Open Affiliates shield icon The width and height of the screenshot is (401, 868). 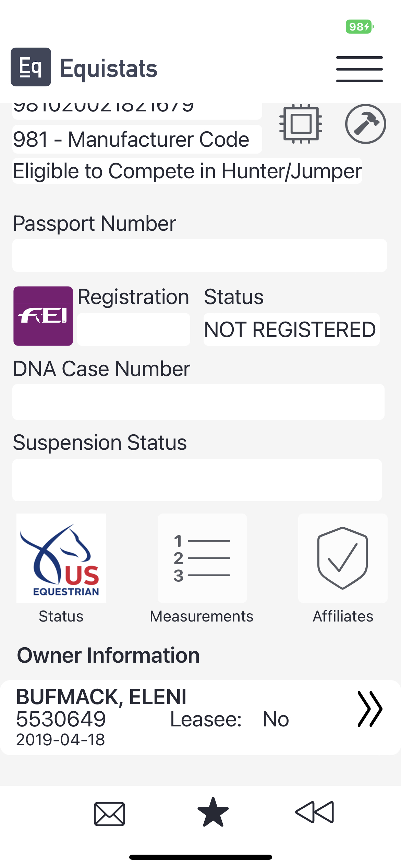343,558
